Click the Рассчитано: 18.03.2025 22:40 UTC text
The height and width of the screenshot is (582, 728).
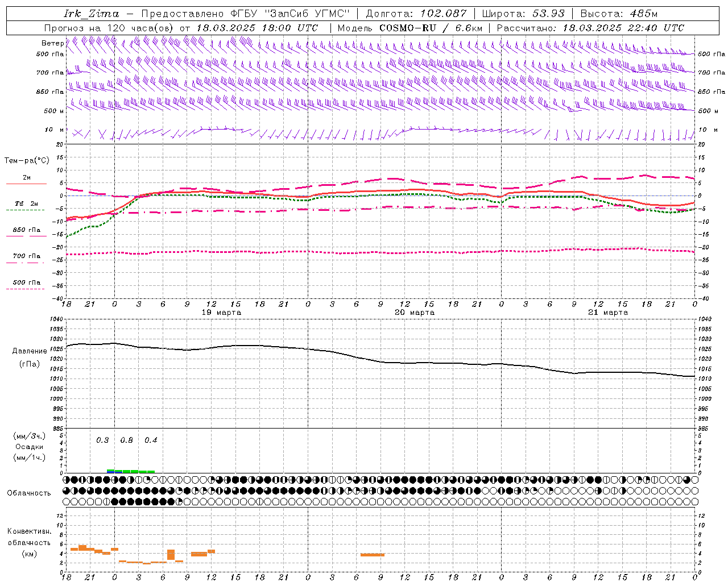[590, 28]
